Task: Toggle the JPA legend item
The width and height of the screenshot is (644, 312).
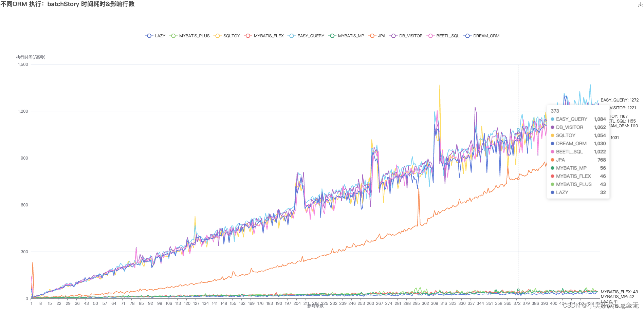Action: (377, 36)
